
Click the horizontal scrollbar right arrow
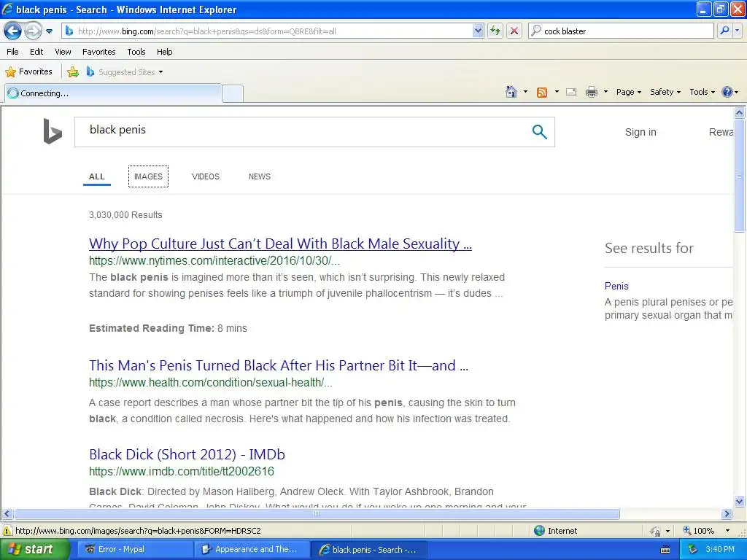[727, 514]
